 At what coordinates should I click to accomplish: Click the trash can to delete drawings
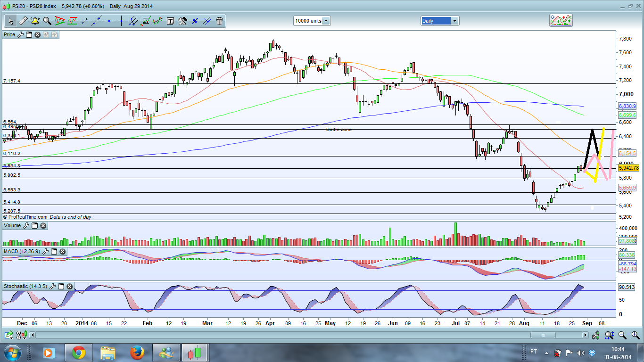tap(219, 21)
